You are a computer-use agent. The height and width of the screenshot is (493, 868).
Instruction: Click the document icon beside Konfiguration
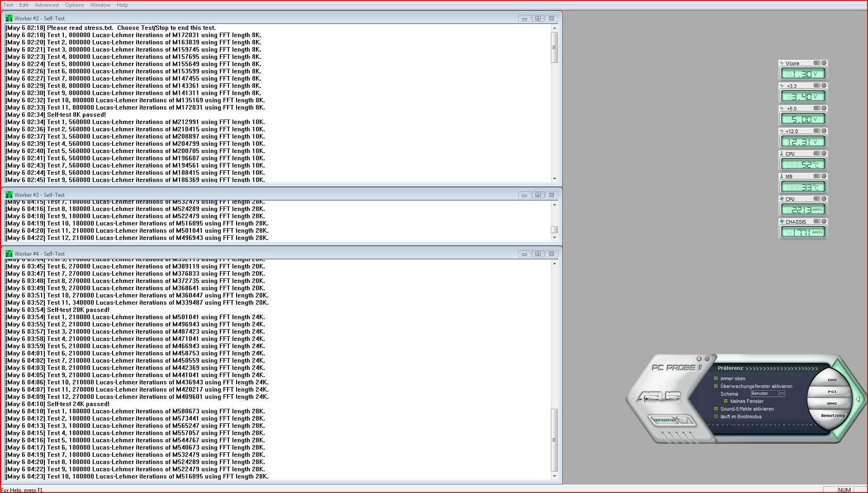coord(685,421)
